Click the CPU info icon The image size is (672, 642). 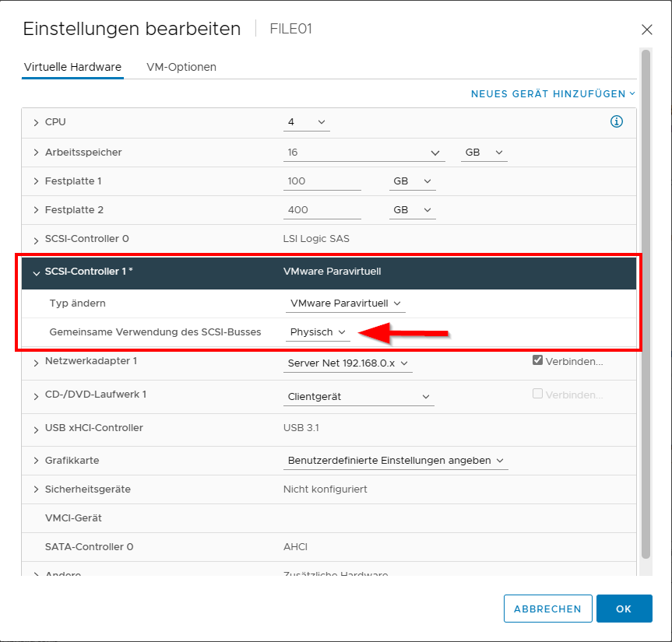617,122
